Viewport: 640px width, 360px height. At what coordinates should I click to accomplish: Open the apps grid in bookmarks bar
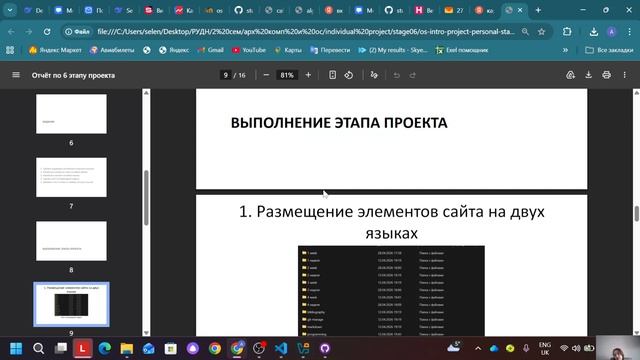pyautogui.click(x=10, y=50)
